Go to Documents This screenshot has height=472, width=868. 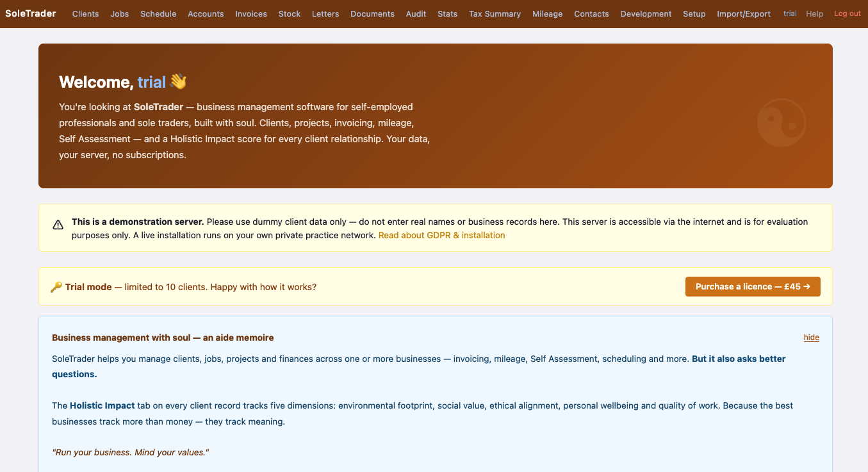click(x=373, y=13)
